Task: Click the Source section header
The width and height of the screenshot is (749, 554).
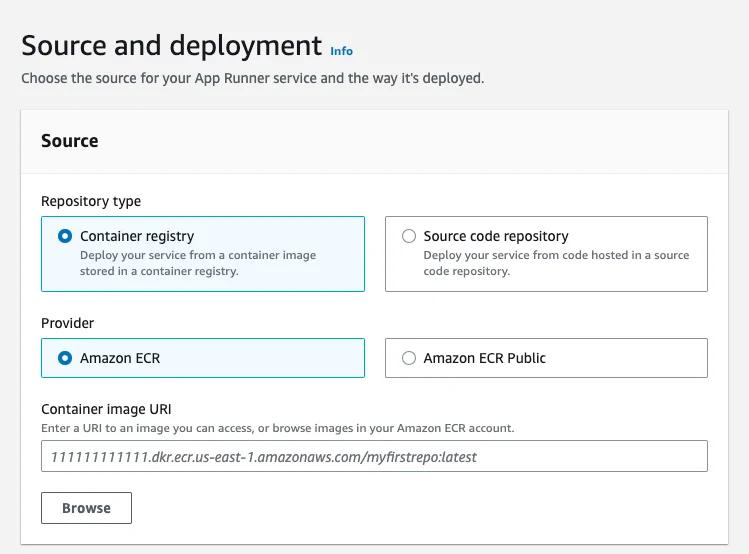Action: [70, 141]
